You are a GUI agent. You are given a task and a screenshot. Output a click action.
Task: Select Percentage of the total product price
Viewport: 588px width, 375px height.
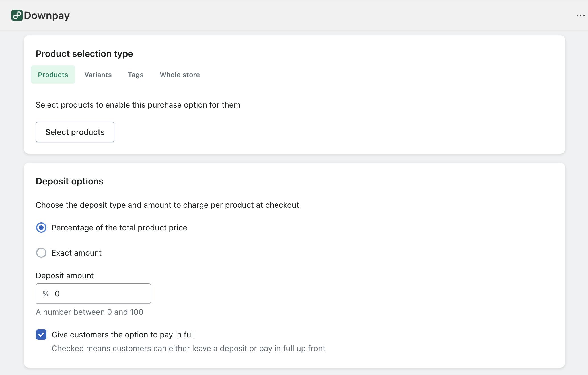pos(41,228)
